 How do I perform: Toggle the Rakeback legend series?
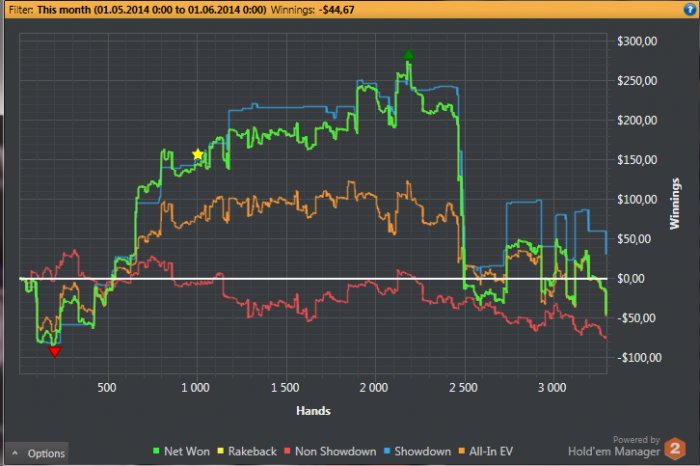pyautogui.click(x=247, y=451)
